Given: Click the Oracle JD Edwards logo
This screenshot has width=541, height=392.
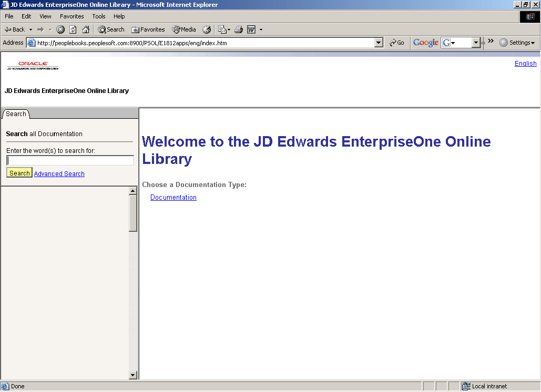Looking at the screenshot, I should coord(33,66).
